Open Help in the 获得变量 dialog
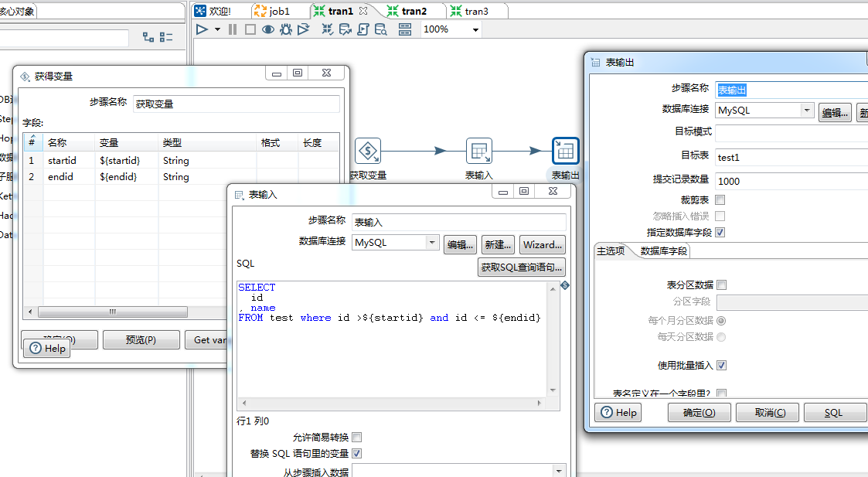868x477 pixels. 47,348
